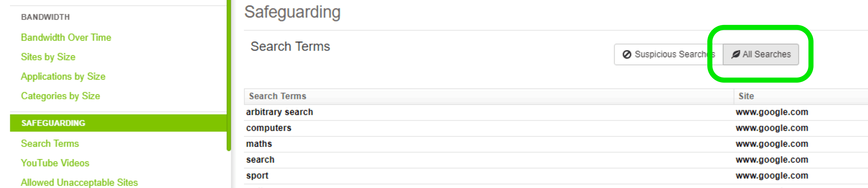The image size is (868, 188).
Task: Select the 'maths' search term row
Action: click(x=556, y=144)
